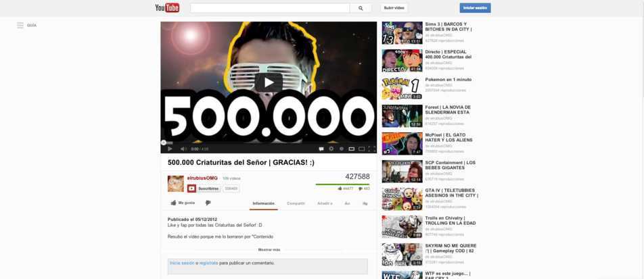
Task: Open the statistics tab icon
Action: point(348,203)
